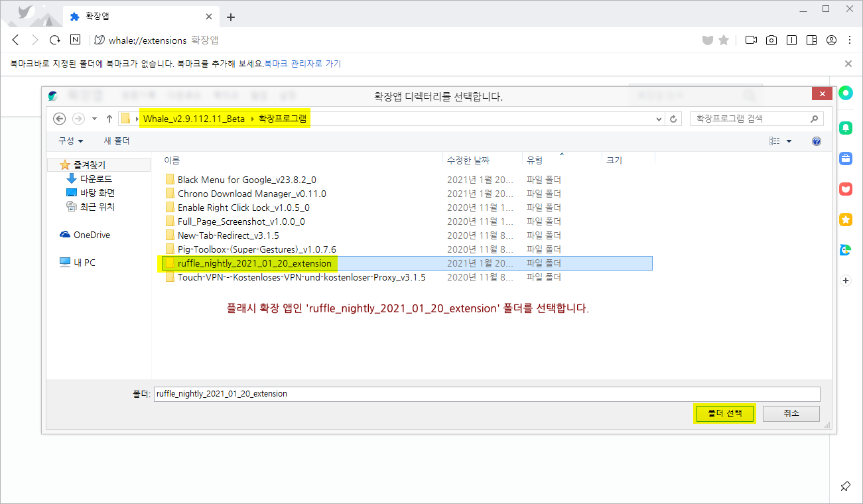The height and width of the screenshot is (504, 863).
Task: Add a sidebar app with plus icon
Action: pos(846,281)
